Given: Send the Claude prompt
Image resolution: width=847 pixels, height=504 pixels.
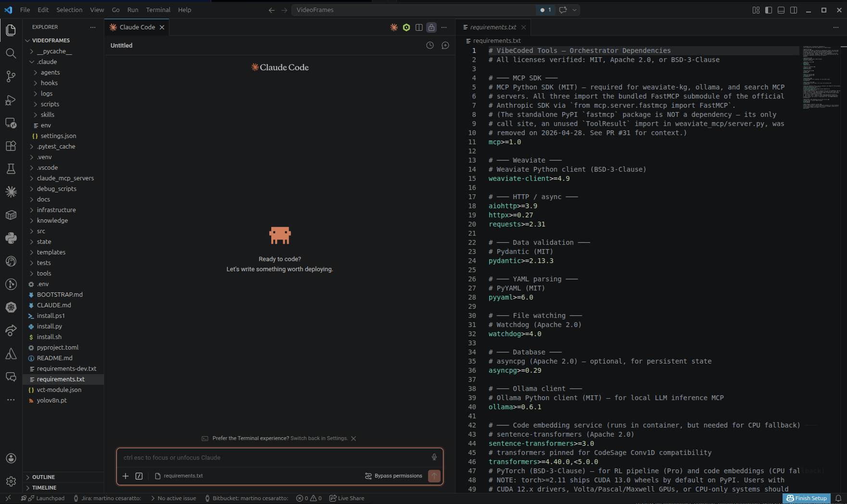Looking at the screenshot, I should coord(434,476).
